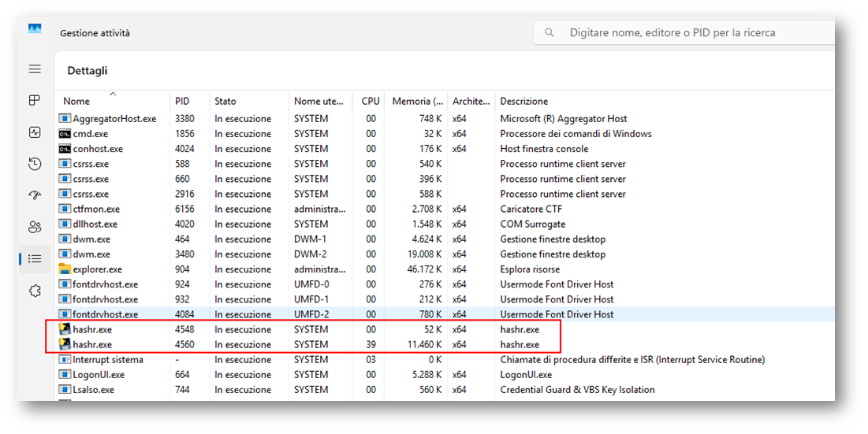This screenshot has width=868, height=434.
Task: Sort processes by CPU column header
Action: [371, 102]
